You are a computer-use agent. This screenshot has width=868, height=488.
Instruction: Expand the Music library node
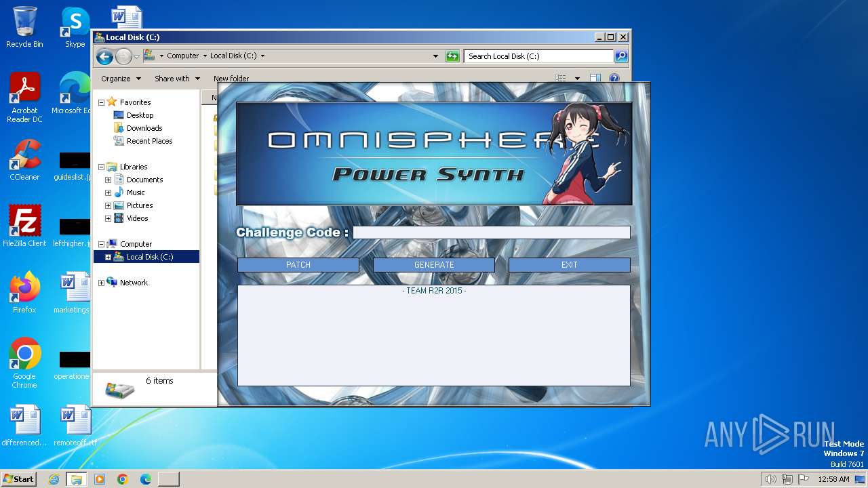[108, 192]
